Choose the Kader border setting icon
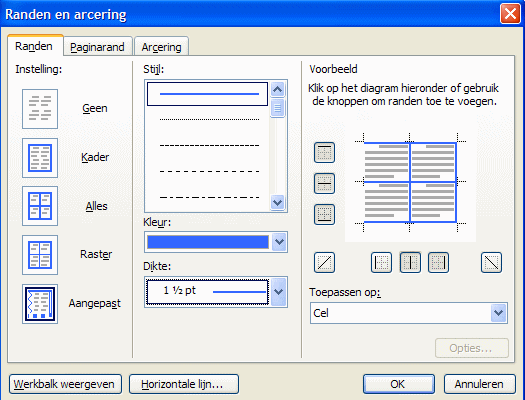Screen dimensions: 525x400 [40, 158]
